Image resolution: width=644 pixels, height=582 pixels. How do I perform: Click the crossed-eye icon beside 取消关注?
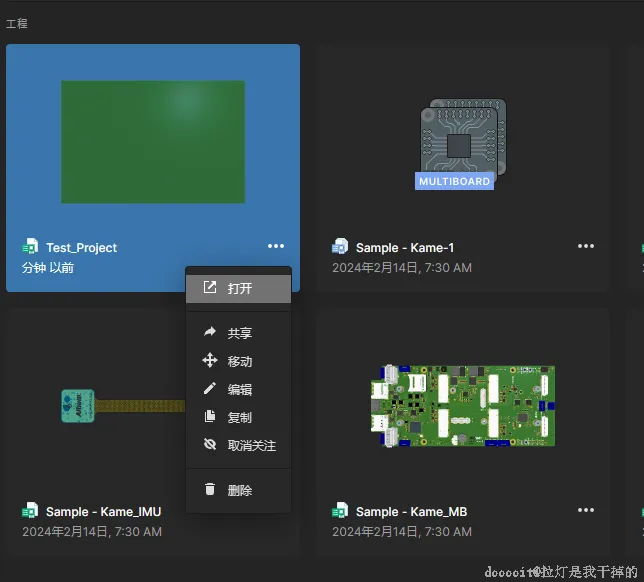[210, 444]
